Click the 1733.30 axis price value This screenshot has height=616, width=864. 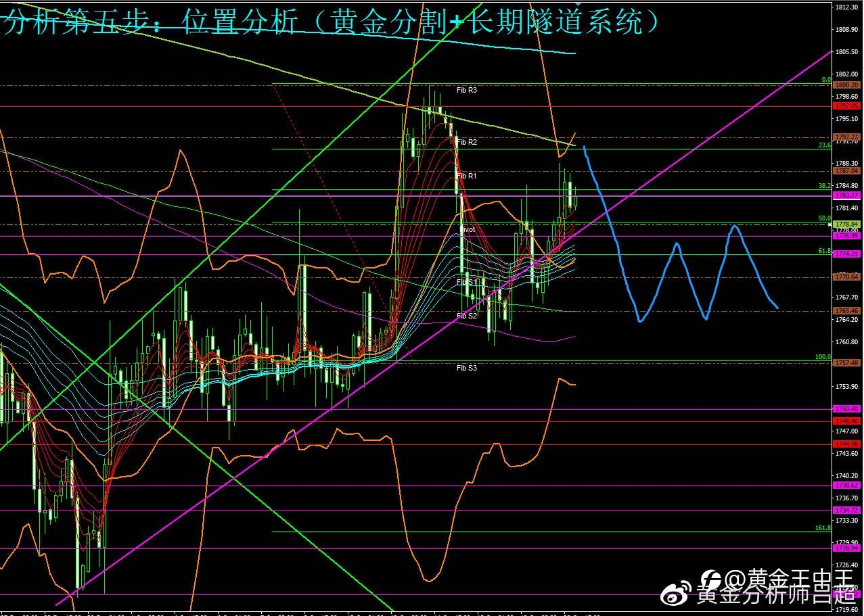point(848,521)
